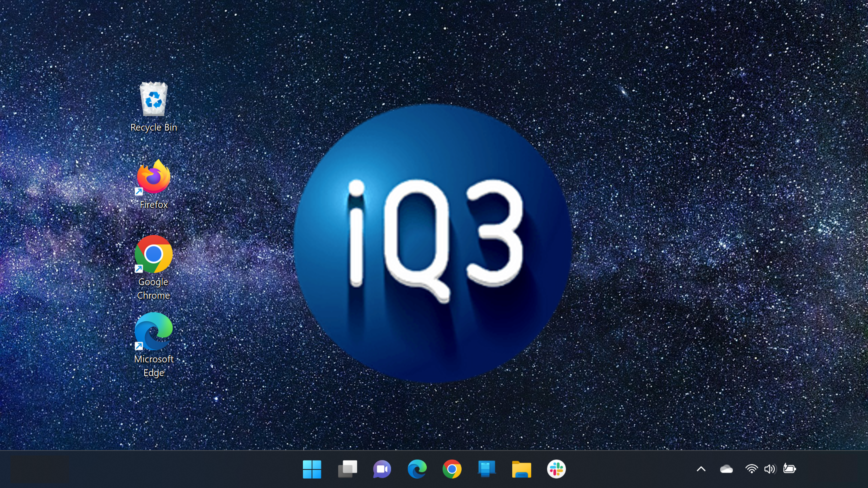The width and height of the screenshot is (868, 488).
Task: Open Phone Link from the taskbar
Action: coord(486,469)
